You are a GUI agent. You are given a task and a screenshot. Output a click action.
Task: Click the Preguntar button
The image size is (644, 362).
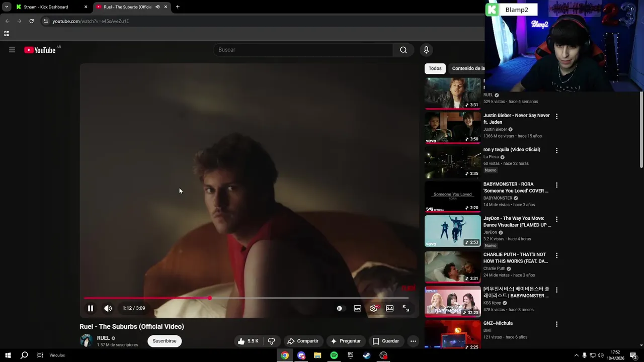345,341
